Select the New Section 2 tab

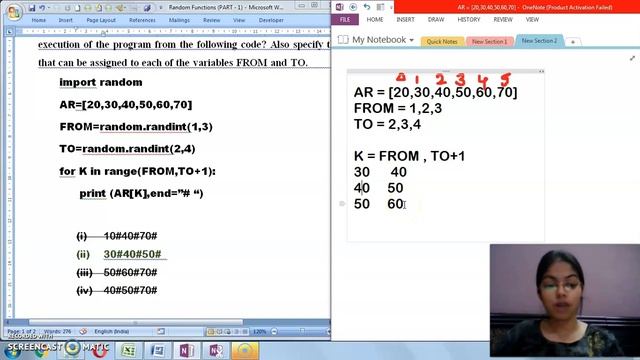(x=539, y=41)
